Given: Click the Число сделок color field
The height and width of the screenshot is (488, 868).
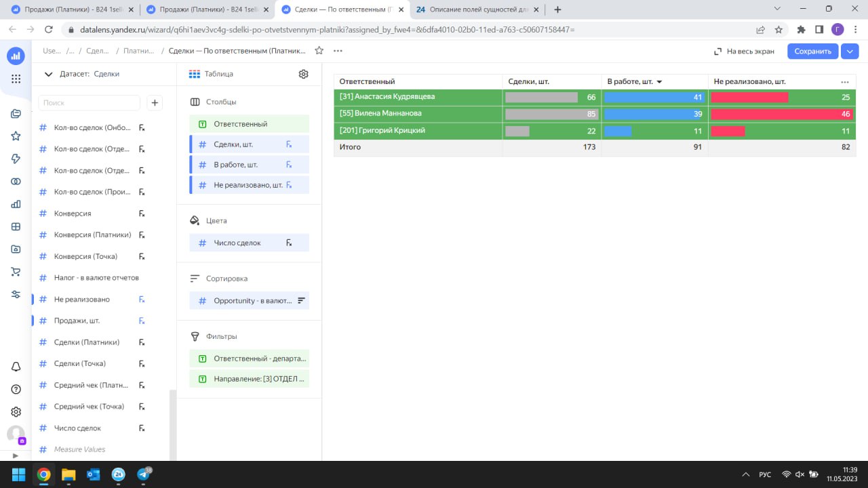Looking at the screenshot, I should click(x=249, y=243).
